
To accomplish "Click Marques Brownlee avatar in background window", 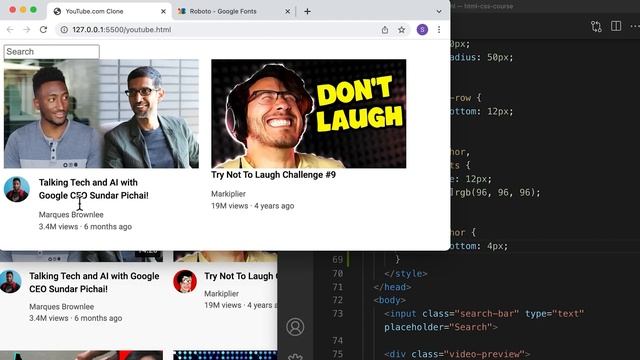I will coord(10,281).
